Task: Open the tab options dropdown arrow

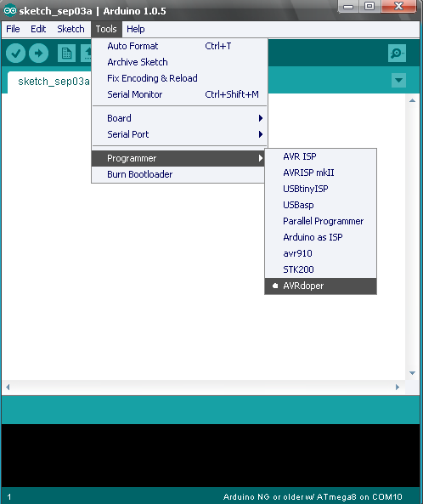Action: 398,80
